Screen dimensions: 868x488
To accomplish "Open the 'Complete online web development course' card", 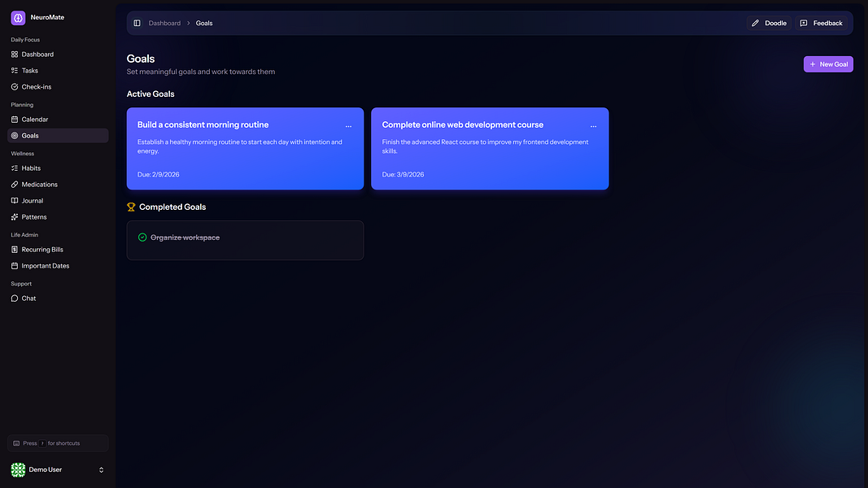I will (x=490, y=149).
